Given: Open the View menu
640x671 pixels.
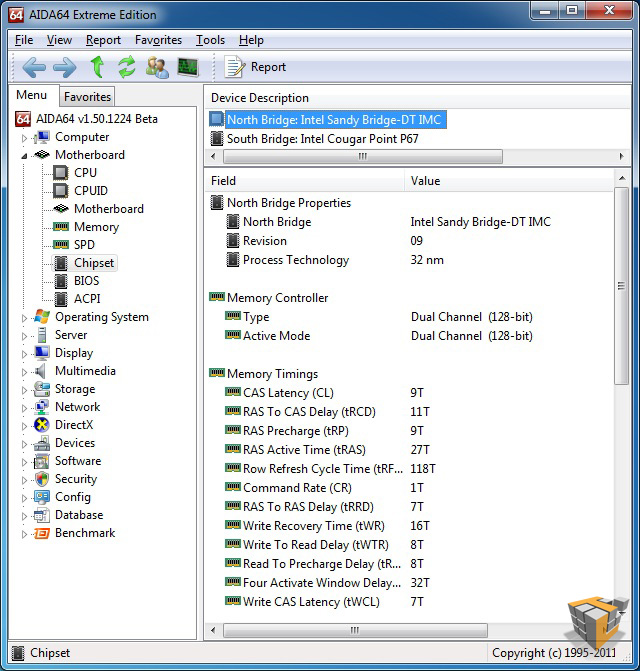Looking at the screenshot, I should [59, 40].
